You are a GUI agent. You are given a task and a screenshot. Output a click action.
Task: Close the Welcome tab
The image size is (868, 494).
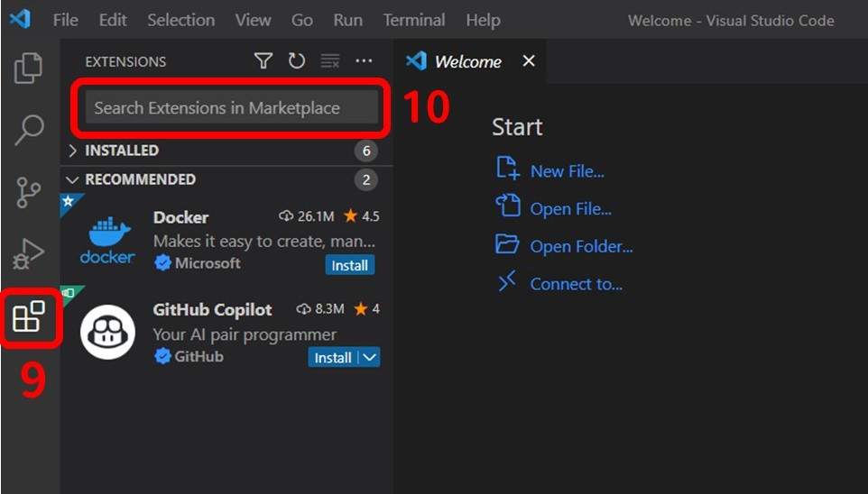(529, 61)
